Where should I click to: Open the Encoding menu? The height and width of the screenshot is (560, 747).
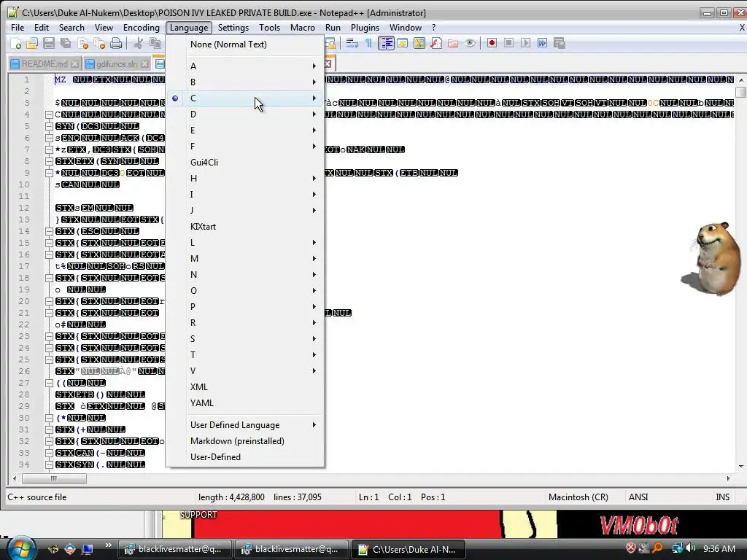coord(141,28)
